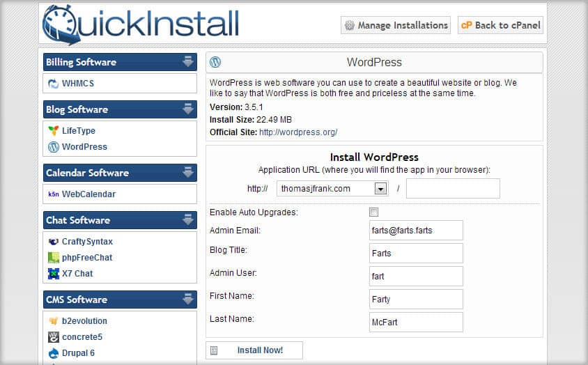The height and width of the screenshot is (365, 588).
Task: Open the thomasjfrank.com domain dropdown
Action: [x=380, y=189]
